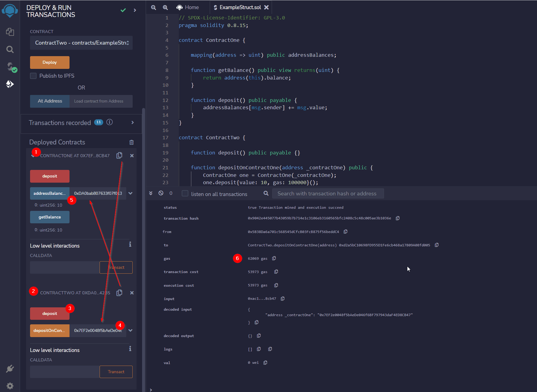The image size is (537, 392).
Task: Copy the from address value
Action: coord(345,231)
